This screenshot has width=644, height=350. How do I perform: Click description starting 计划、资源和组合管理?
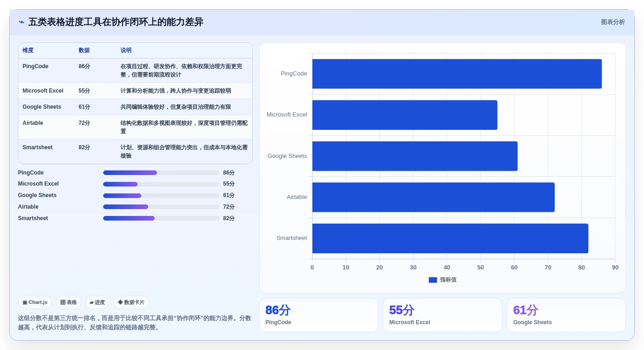point(184,152)
